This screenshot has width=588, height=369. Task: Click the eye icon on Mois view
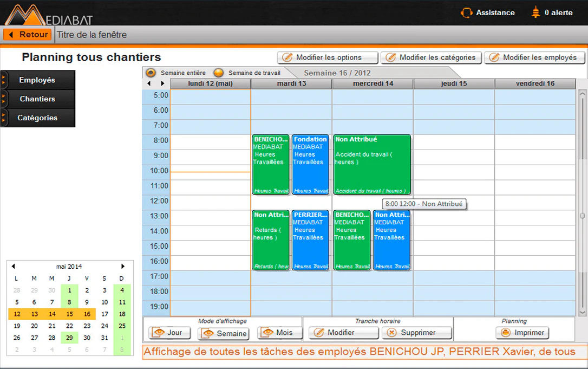click(x=268, y=333)
